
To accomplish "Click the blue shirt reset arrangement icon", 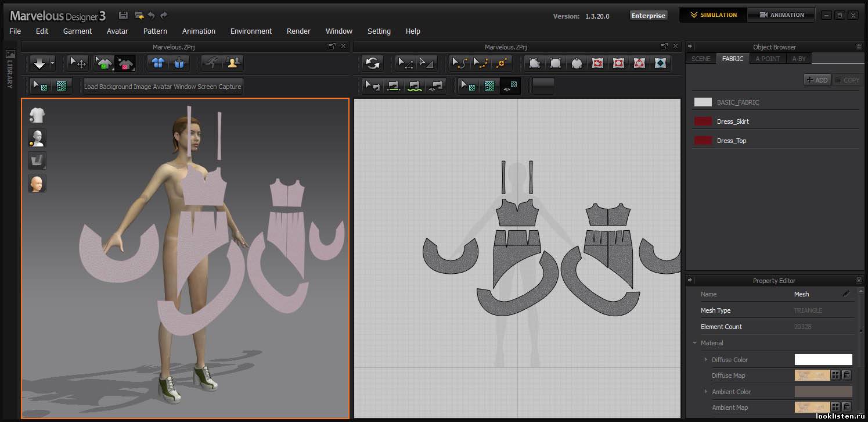I will point(158,63).
